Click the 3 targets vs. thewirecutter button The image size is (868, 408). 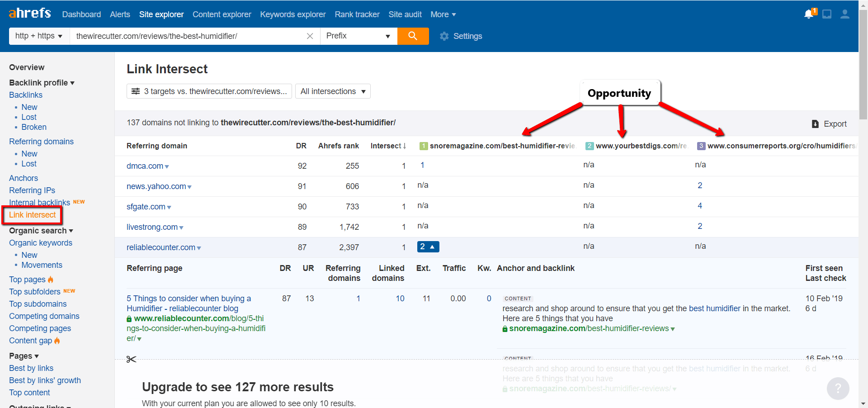tap(209, 91)
